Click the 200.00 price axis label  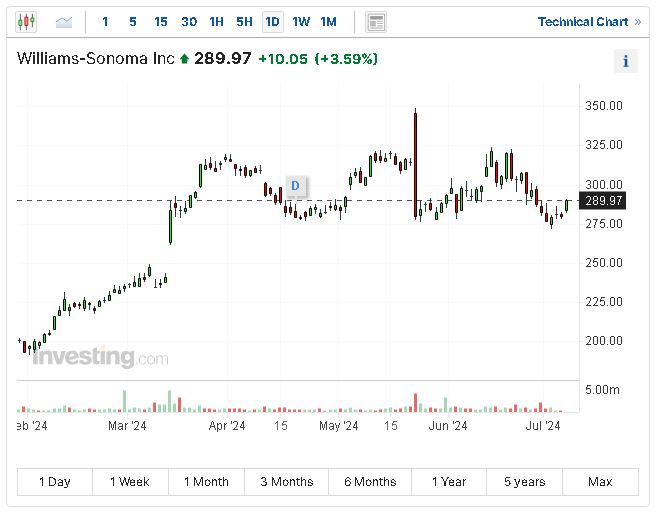(604, 341)
